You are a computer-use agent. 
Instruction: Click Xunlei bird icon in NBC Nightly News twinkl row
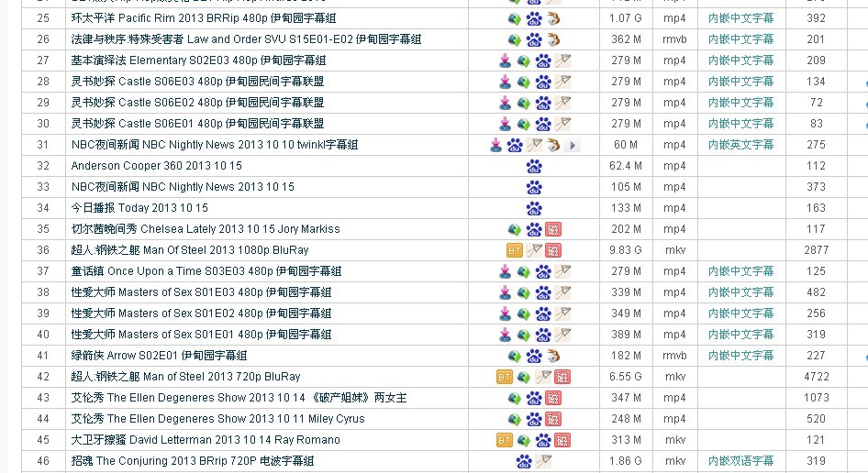click(553, 145)
